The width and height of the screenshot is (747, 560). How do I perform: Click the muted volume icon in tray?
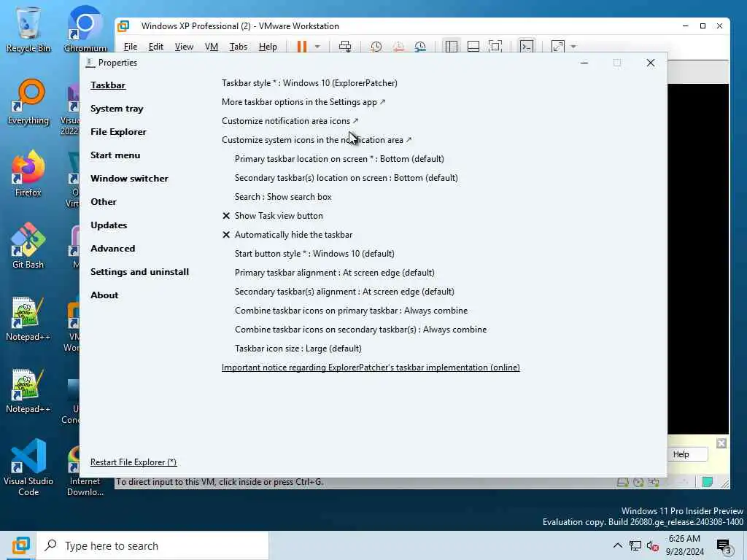click(x=652, y=545)
